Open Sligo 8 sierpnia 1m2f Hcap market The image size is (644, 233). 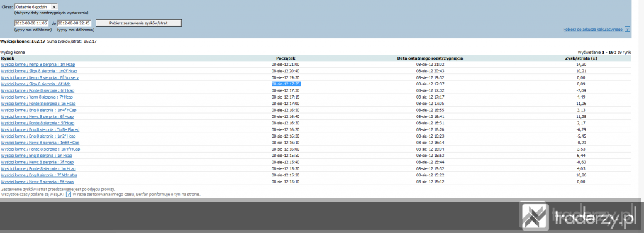tap(39, 71)
